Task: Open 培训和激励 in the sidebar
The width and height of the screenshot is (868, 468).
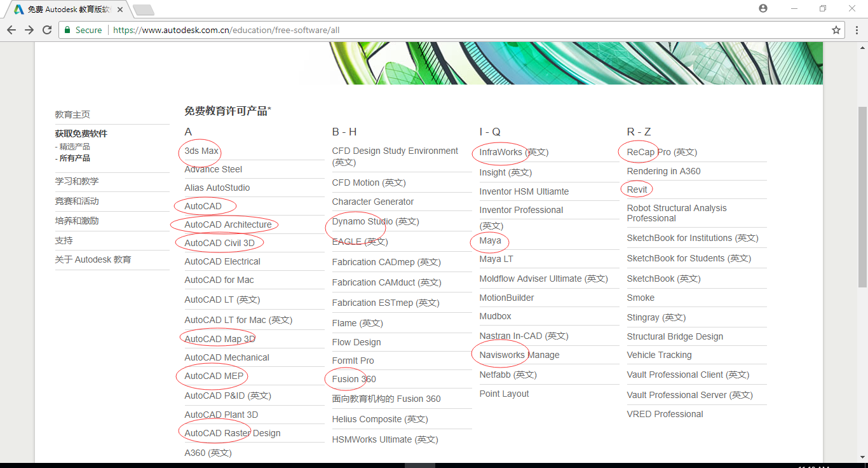Action: point(77,221)
